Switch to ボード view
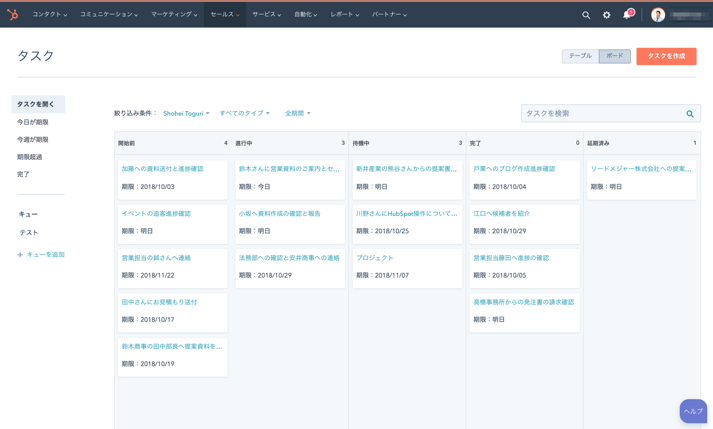The height and width of the screenshot is (429, 713). click(x=614, y=56)
